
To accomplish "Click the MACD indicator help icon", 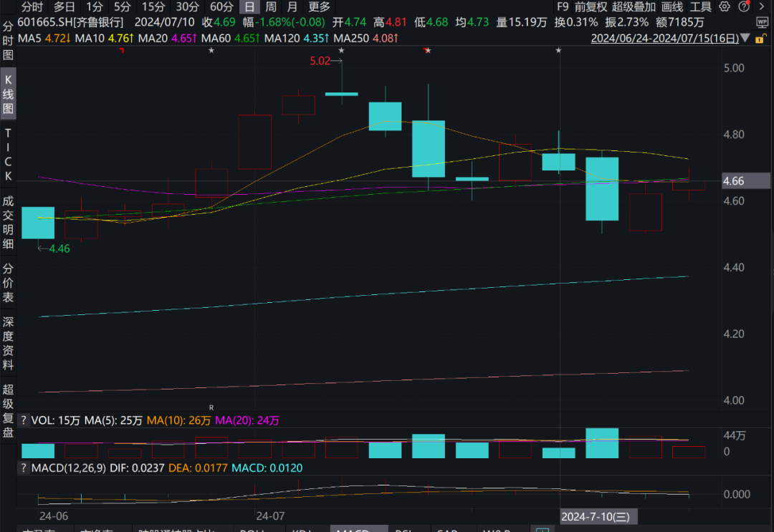I will tap(23, 468).
